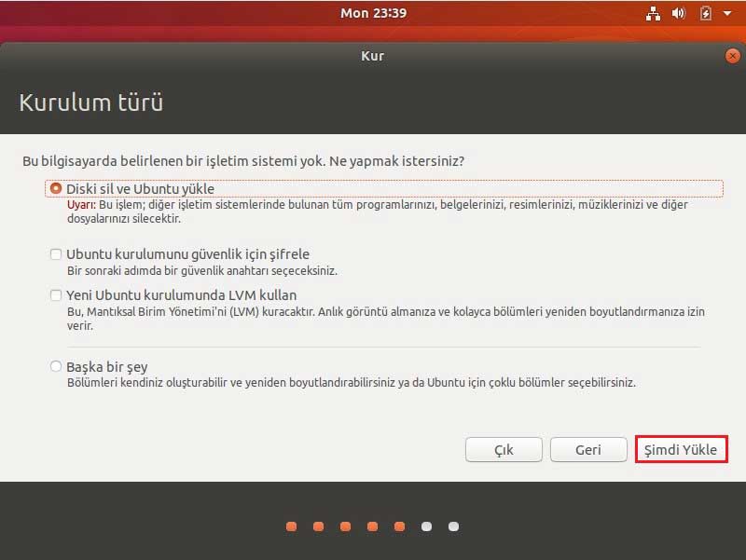
Task: Tick 'Yeni Ubuntu kurulumunda LVM kullan' checkbox
Action: coord(56,295)
